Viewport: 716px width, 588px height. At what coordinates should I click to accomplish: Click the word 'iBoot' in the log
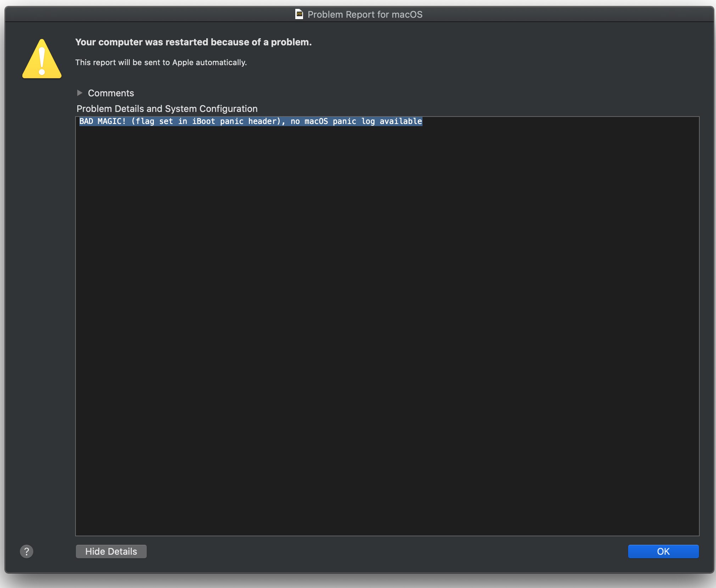[203, 121]
